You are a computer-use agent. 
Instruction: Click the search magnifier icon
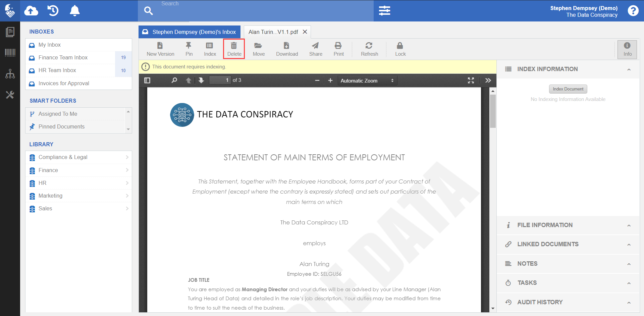[x=148, y=11]
